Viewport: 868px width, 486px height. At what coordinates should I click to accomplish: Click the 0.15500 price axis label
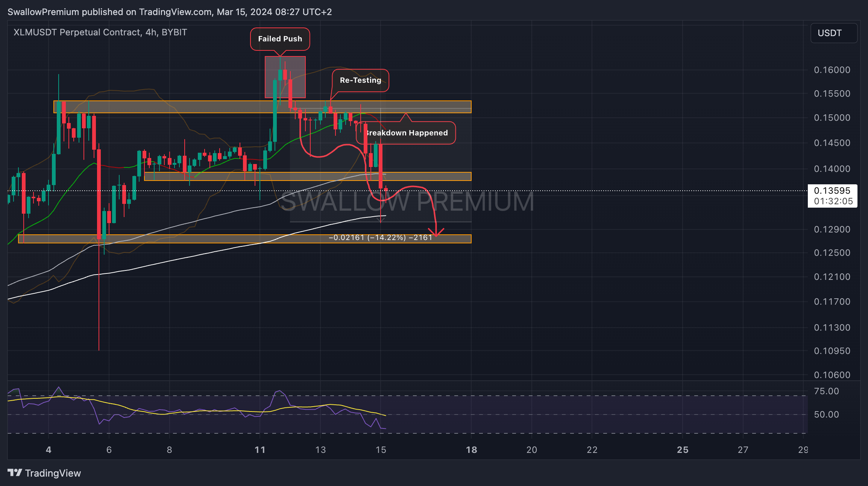(x=832, y=94)
